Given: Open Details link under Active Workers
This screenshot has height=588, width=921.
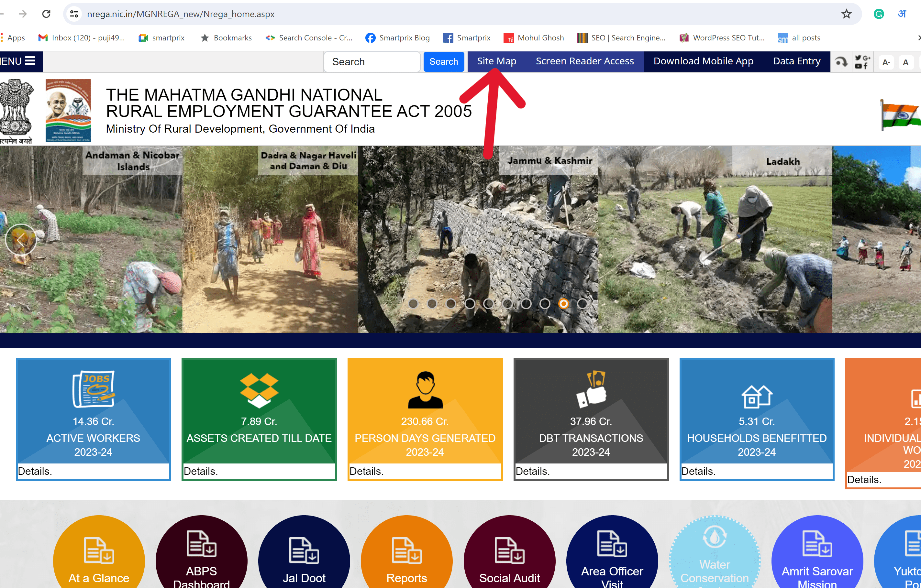Looking at the screenshot, I should 35,471.
